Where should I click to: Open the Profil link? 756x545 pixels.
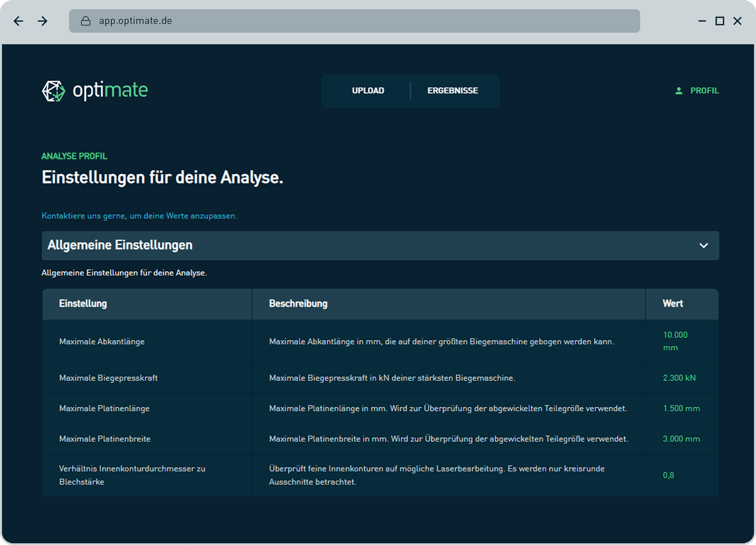point(704,91)
